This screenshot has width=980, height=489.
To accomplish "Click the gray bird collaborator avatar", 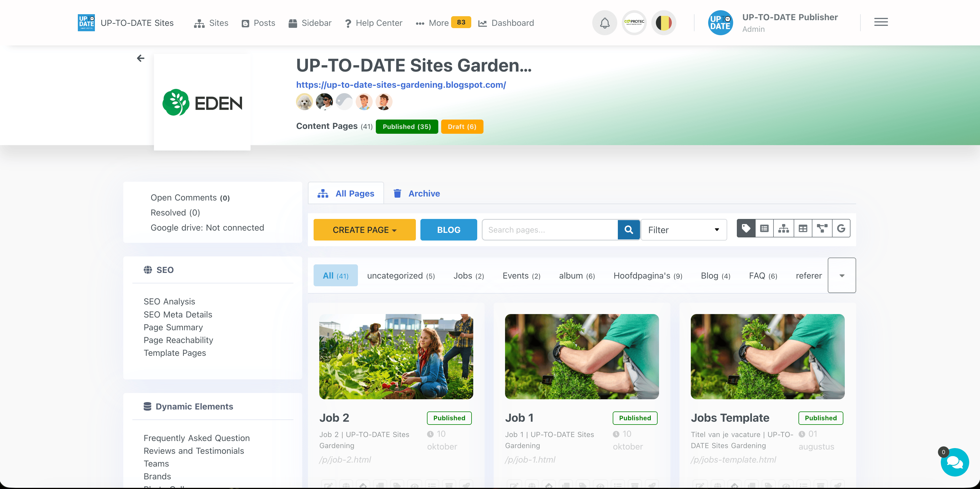I will tap(344, 102).
